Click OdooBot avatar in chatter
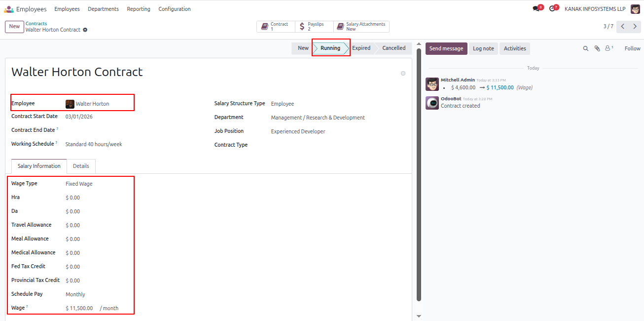The height and width of the screenshot is (321, 644). [432, 103]
